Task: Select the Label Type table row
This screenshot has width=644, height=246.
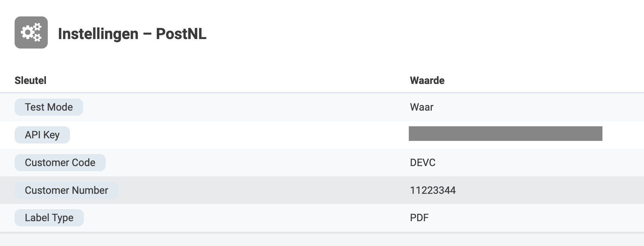Action: click(x=322, y=218)
